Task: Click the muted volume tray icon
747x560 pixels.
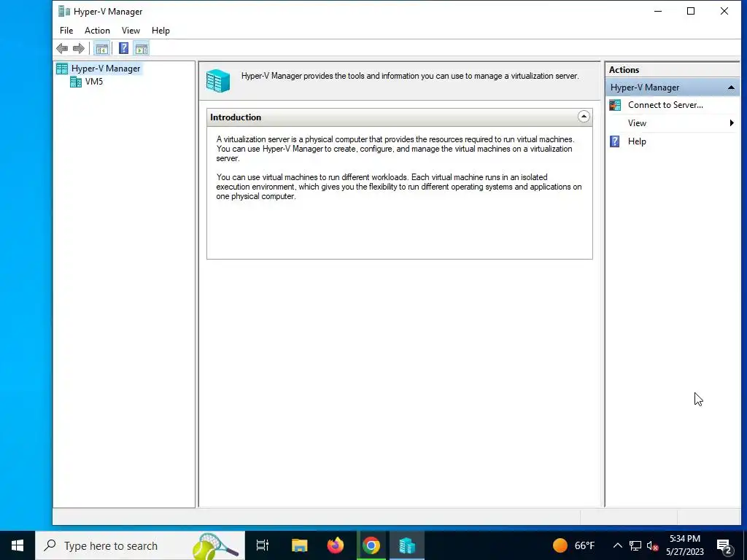Action: [653, 545]
